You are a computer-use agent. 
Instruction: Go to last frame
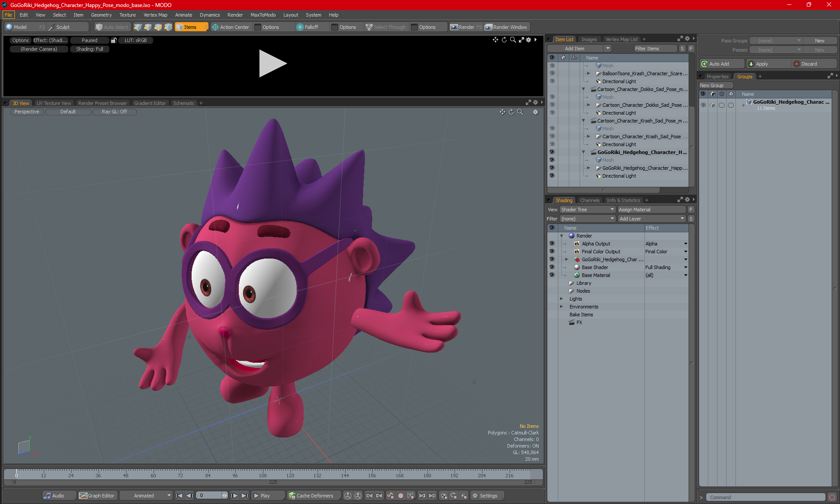coord(245,496)
